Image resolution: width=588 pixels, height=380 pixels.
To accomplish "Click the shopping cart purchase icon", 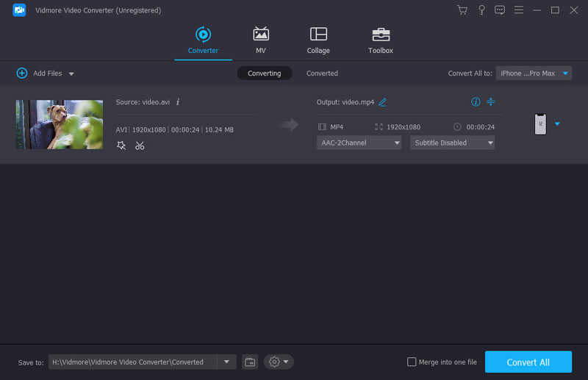I will (x=462, y=10).
